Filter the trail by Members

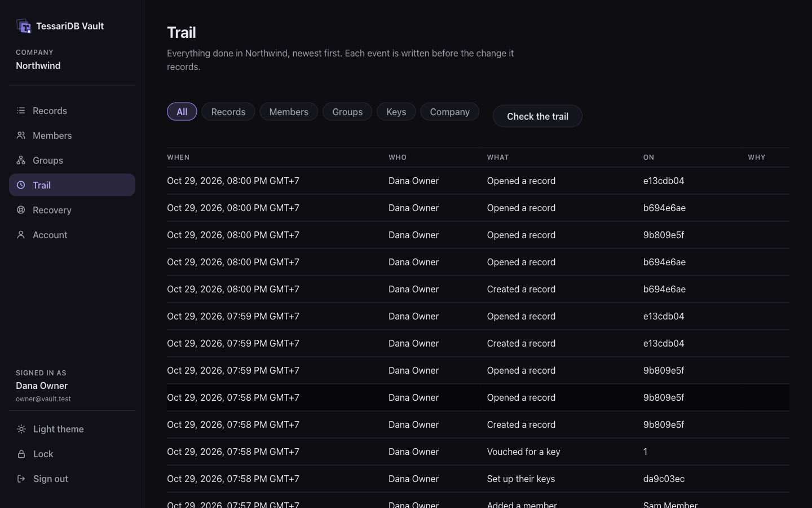tap(289, 112)
